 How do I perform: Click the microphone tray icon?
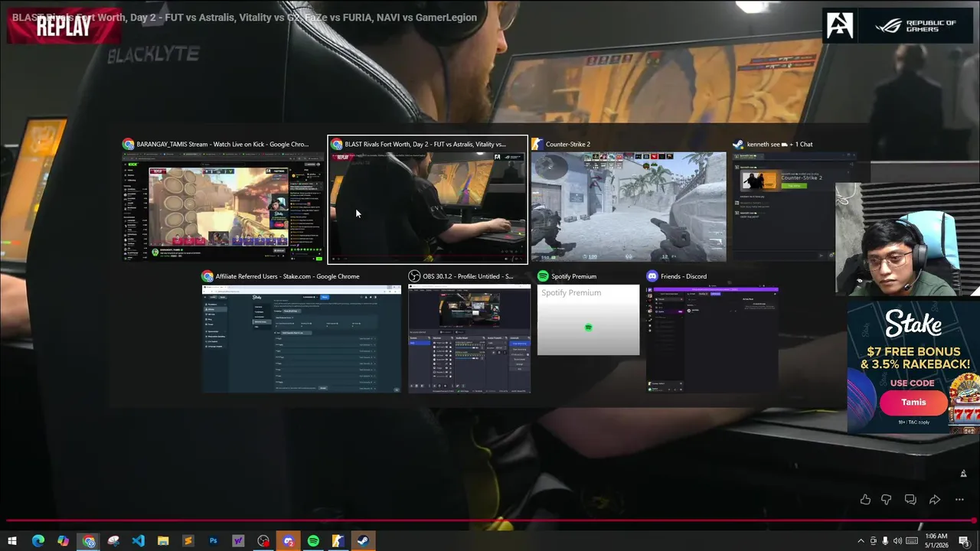[886, 541]
